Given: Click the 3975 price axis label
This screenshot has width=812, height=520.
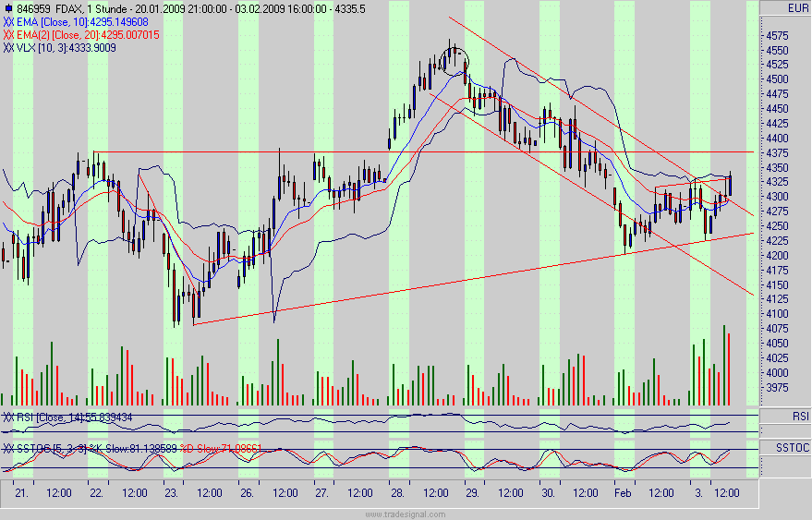Looking at the screenshot, I should point(777,387).
